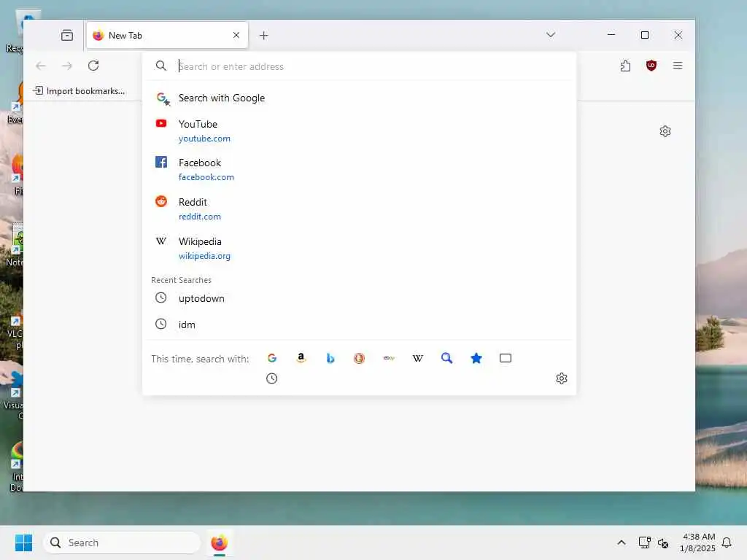Select recent search idm
The width and height of the screenshot is (747, 560).
point(359,324)
